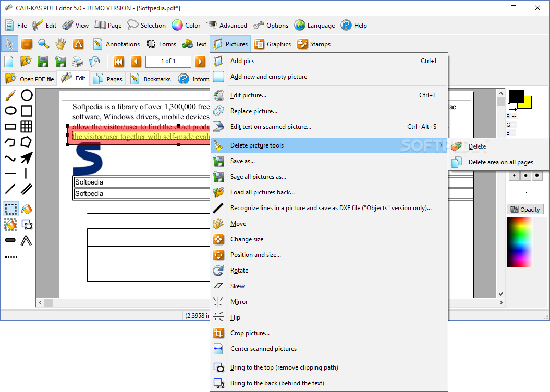Click the vertical scrollbar down arrow
Image resolution: width=550 pixels, height=392 pixels.
[x=500, y=294]
